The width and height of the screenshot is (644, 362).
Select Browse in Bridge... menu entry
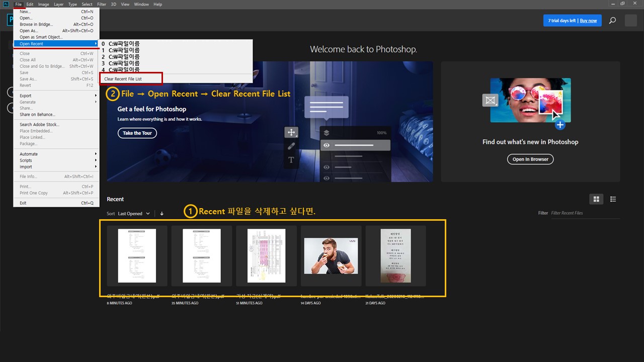[x=56, y=24]
